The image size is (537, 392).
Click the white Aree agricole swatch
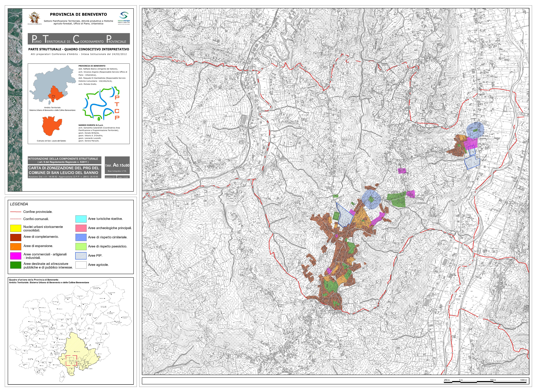pyautogui.click(x=81, y=265)
